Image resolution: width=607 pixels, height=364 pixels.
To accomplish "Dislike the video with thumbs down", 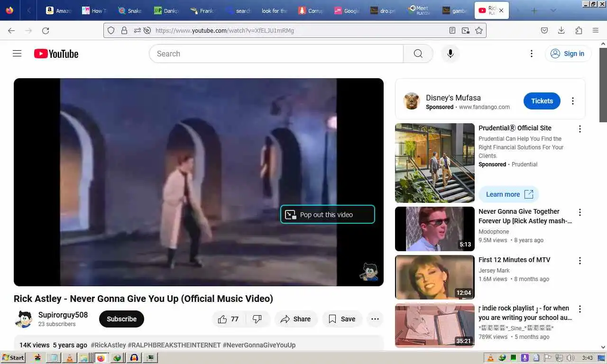I will (x=258, y=319).
